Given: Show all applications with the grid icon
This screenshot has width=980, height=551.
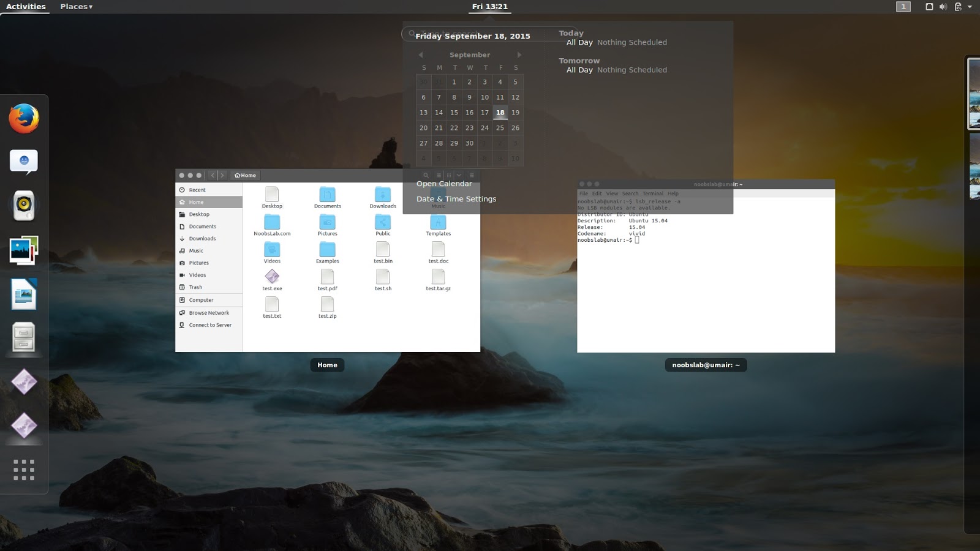Looking at the screenshot, I should 24,470.
